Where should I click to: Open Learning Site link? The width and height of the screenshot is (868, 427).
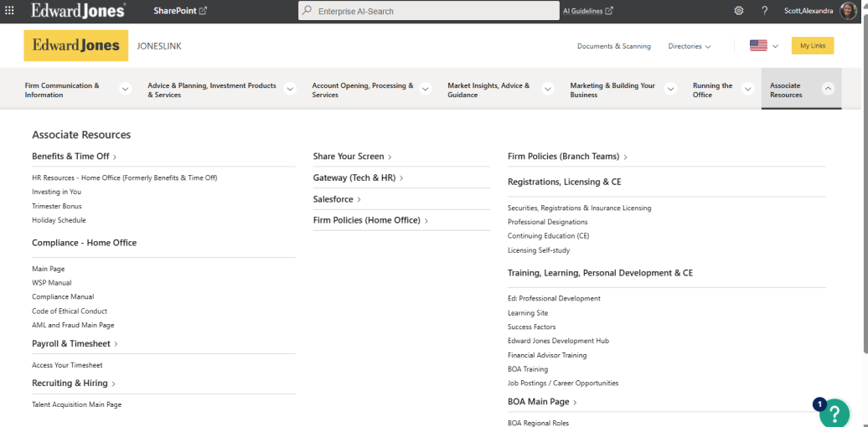point(528,313)
